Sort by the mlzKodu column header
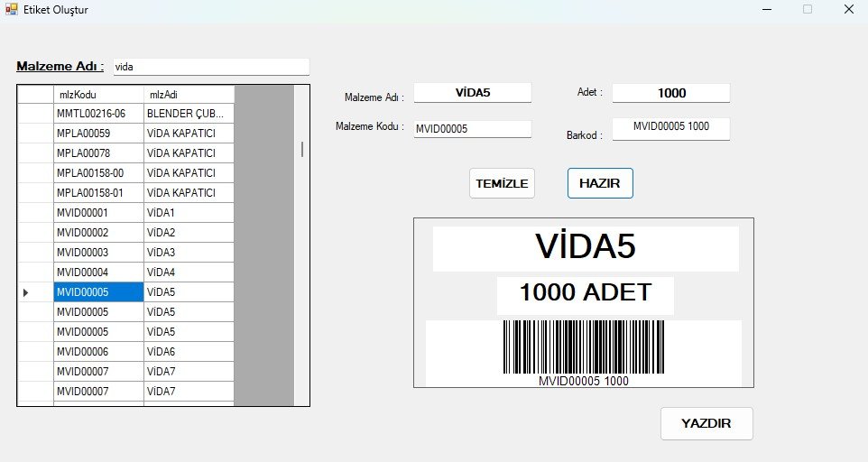The image size is (868, 462). tap(98, 94)
